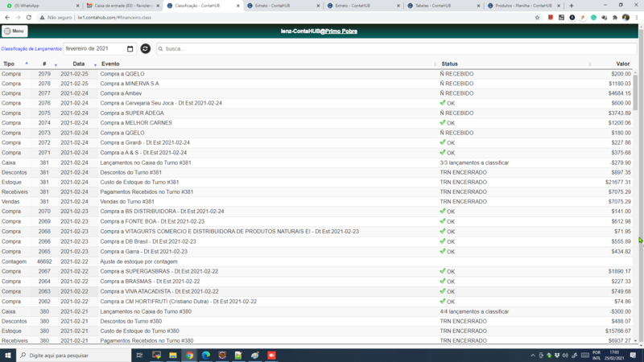Click the Chrome icon on the taskbar
This screenshot has height=362, width=644.
[x=189, y=356]
